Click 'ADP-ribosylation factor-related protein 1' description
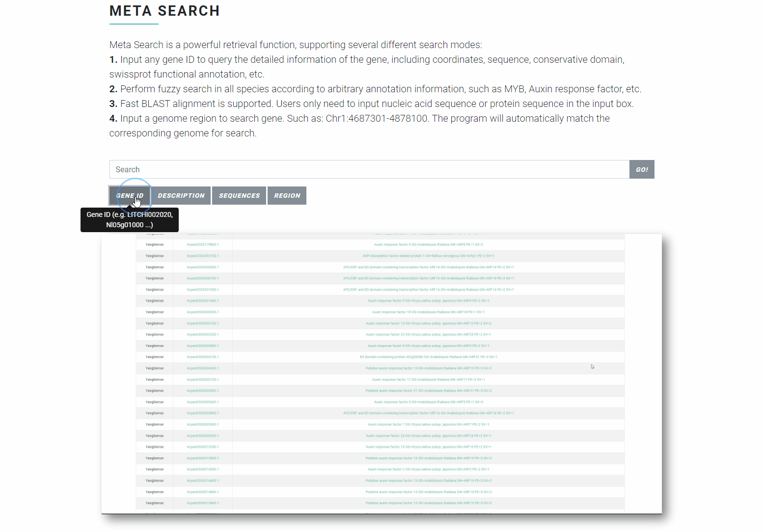Image resolution: width=763 pixels, height=532 pixels. pyautogui.click(x=429, y=256)
